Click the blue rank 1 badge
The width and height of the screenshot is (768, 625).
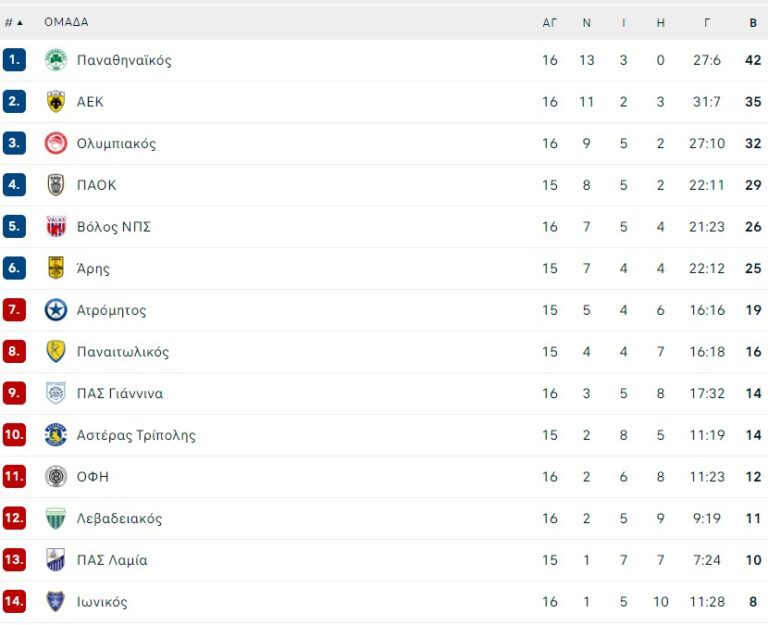(14, 60)
